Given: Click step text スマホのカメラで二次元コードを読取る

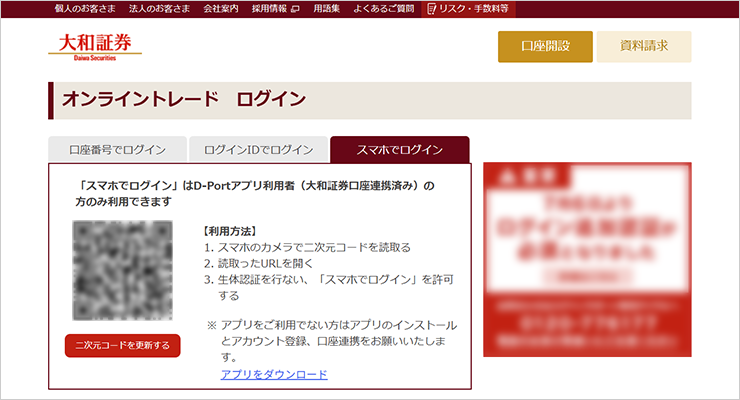Looking at the screenshot, I should tap(314, 248).
